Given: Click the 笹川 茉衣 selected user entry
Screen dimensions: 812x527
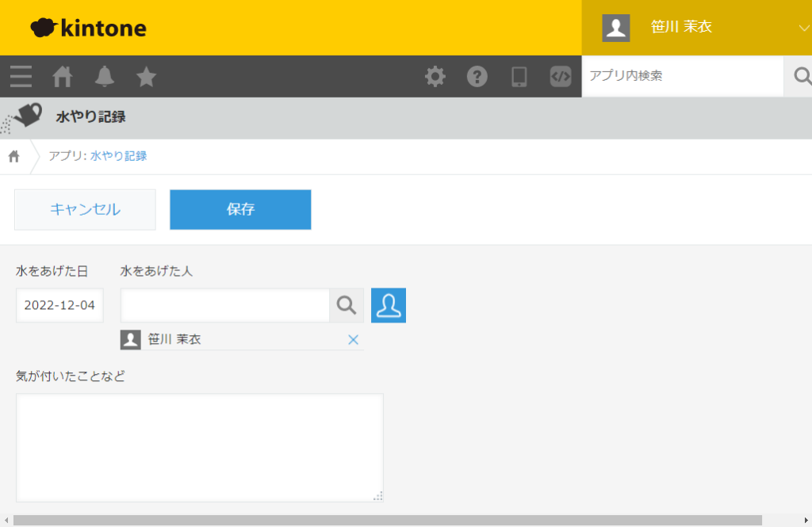Looking at the screenshot, I should click(242, 340).
